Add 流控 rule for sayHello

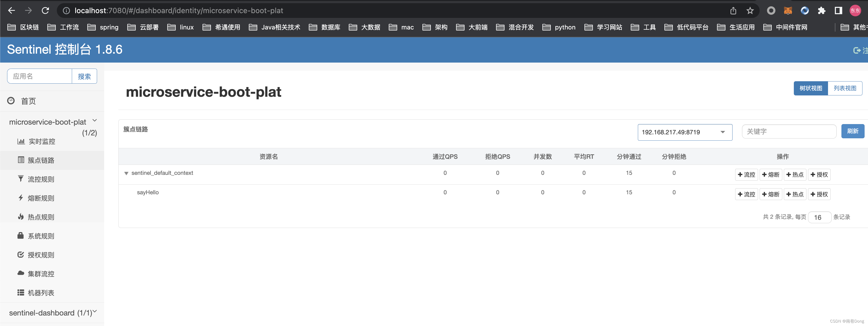[x=746, y=194]
